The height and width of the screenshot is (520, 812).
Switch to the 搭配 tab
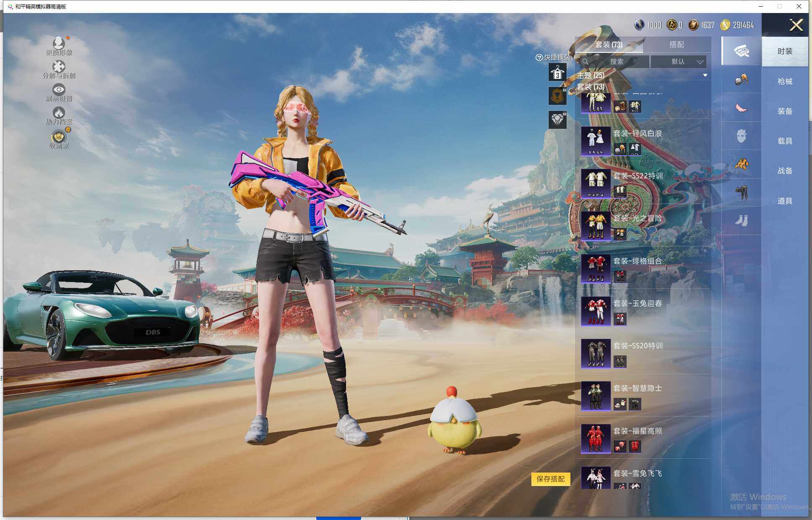[x=677, y=44]
